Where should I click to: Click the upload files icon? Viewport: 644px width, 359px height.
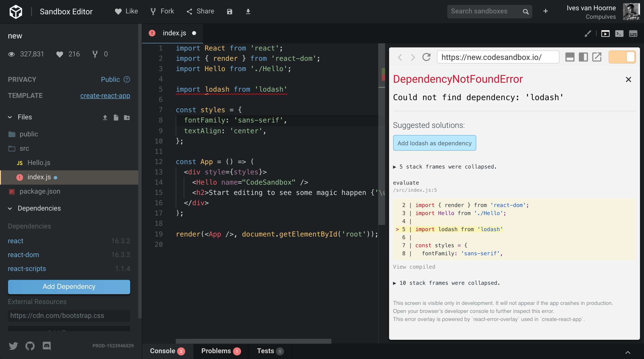click(105, 118)
